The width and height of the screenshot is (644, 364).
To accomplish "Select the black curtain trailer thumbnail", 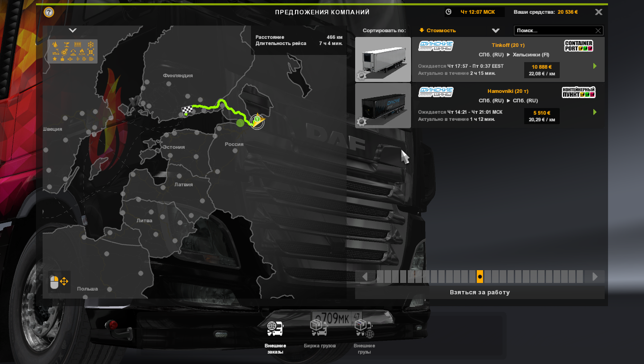I will click(383, 106).
